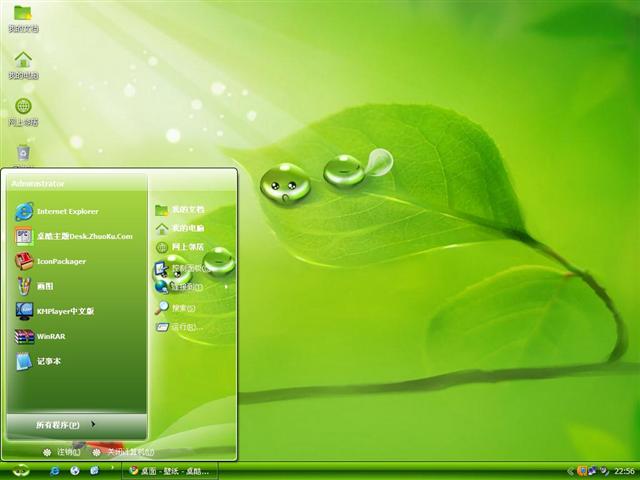This screenshot has width=640, height=480.
Task: Launch Internet Explorer from the quick launch bar
Action: (x=54, y=471)
